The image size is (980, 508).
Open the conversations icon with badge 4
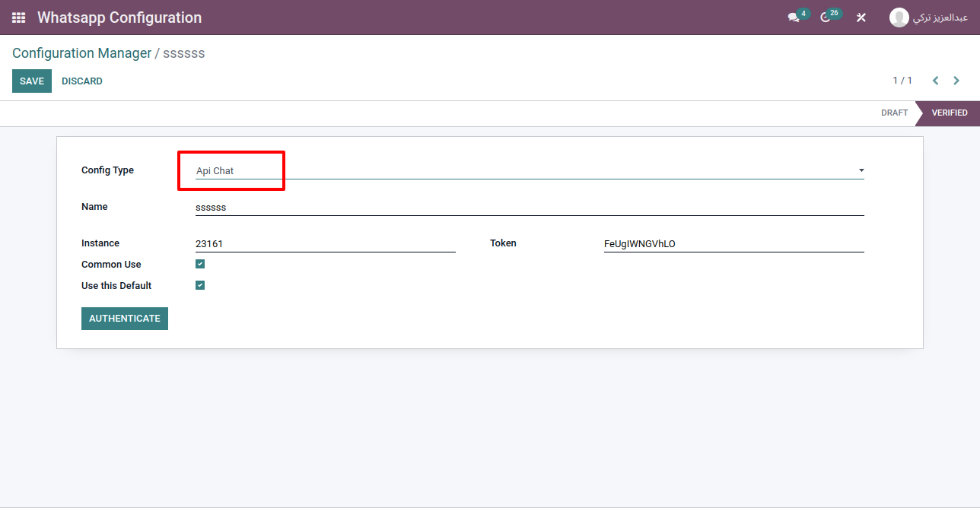(x=797, y=16)
